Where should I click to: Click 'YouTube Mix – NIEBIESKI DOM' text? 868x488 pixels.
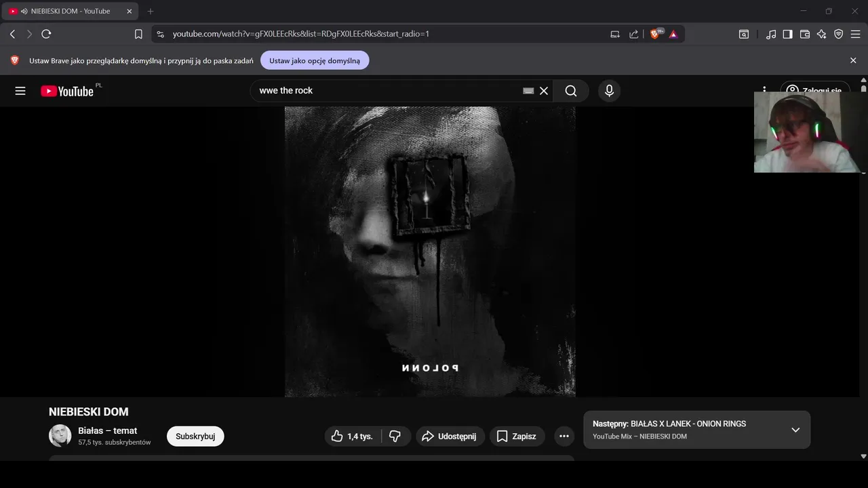[x=639, y=436]
